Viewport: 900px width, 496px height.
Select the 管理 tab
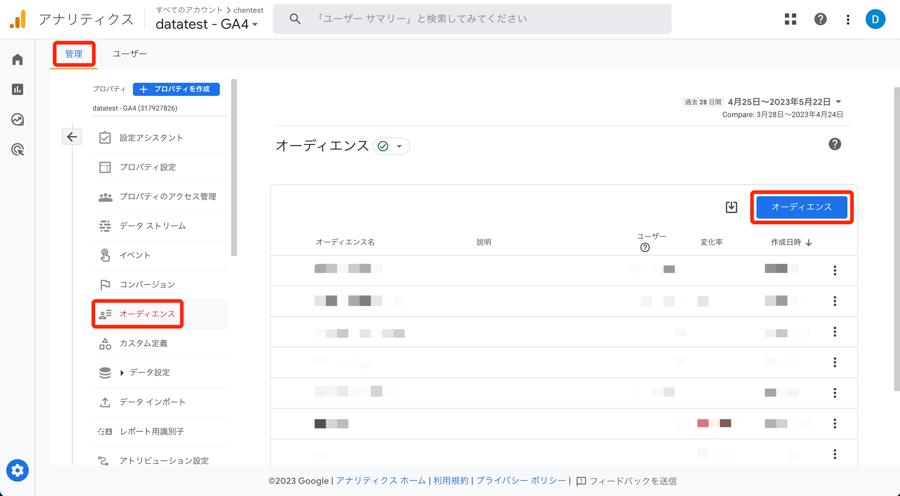74,54
